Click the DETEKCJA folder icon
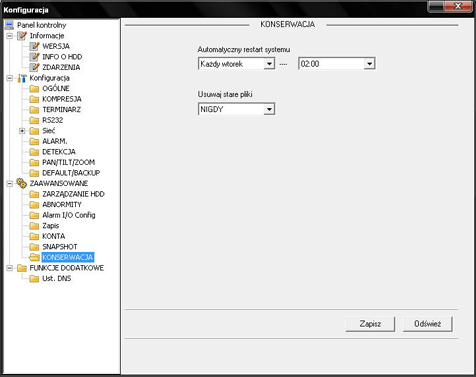 point(34,152)
